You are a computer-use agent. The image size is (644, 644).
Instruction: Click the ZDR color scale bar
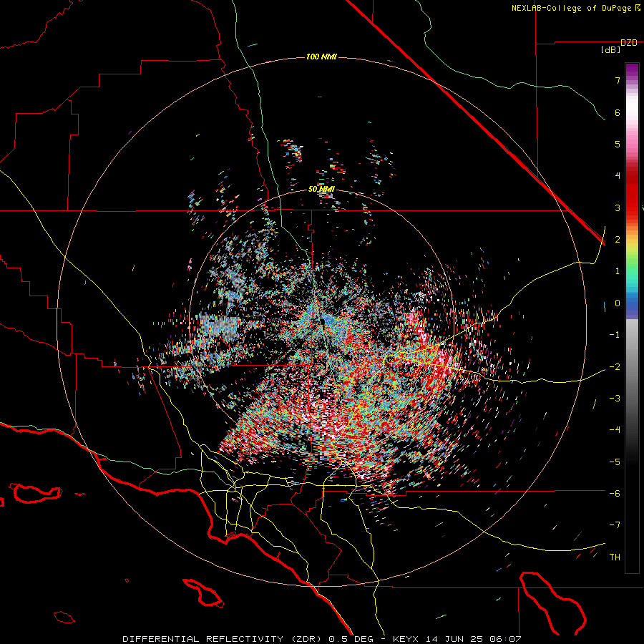pos(632,318)
